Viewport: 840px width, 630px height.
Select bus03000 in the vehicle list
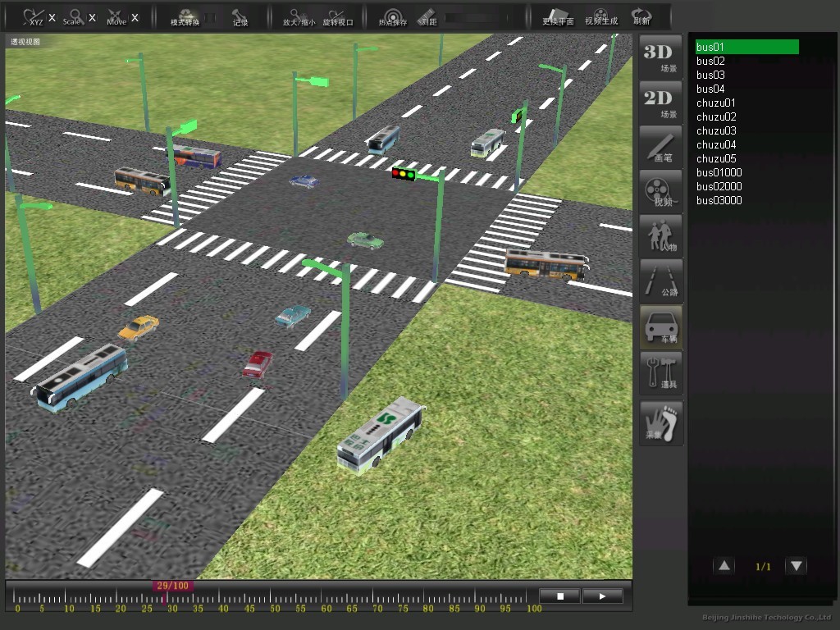[719, 200]
